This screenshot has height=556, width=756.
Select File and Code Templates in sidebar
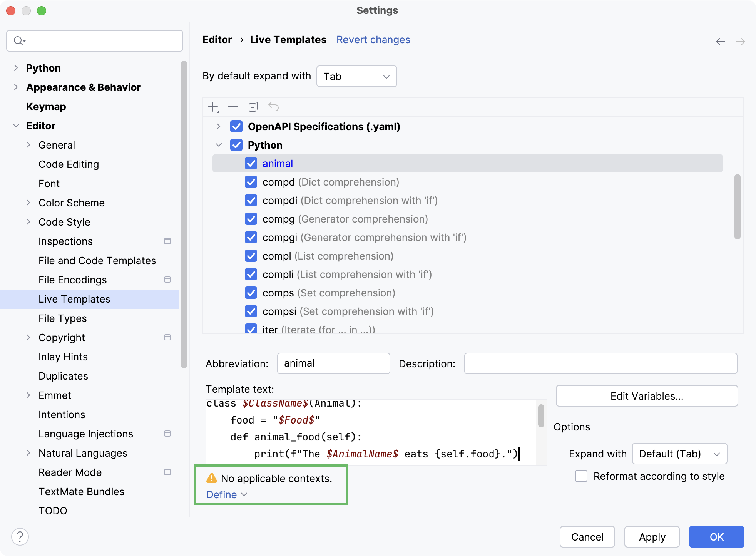(97, 261)
